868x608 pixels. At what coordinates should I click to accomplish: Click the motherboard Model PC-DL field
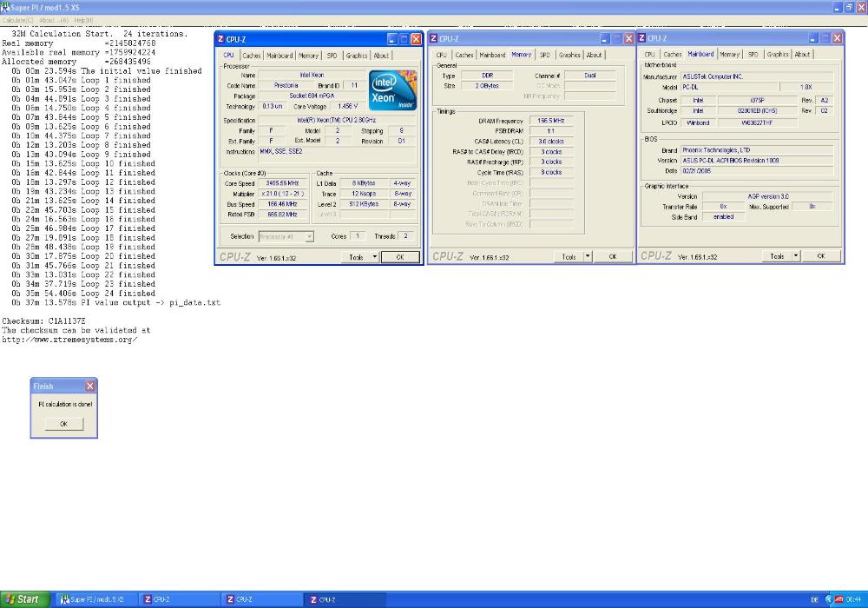pyautogui.click(x=730, y=87)
